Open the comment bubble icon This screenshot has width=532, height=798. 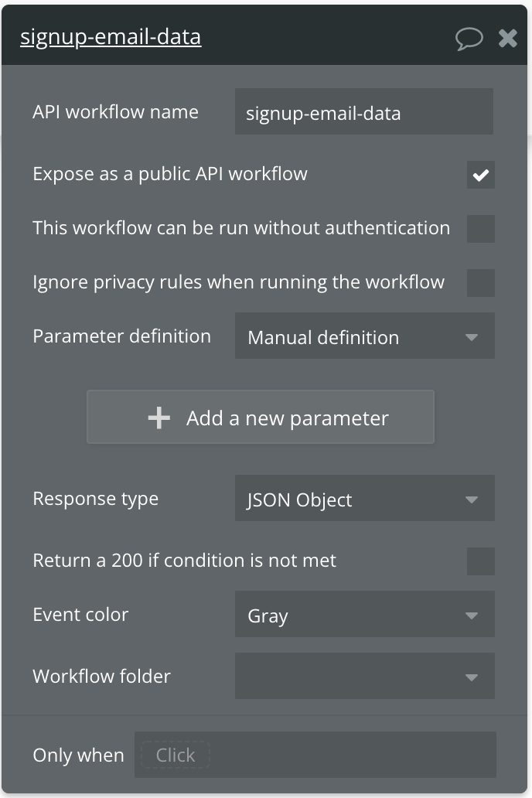[x=469, y=38]
